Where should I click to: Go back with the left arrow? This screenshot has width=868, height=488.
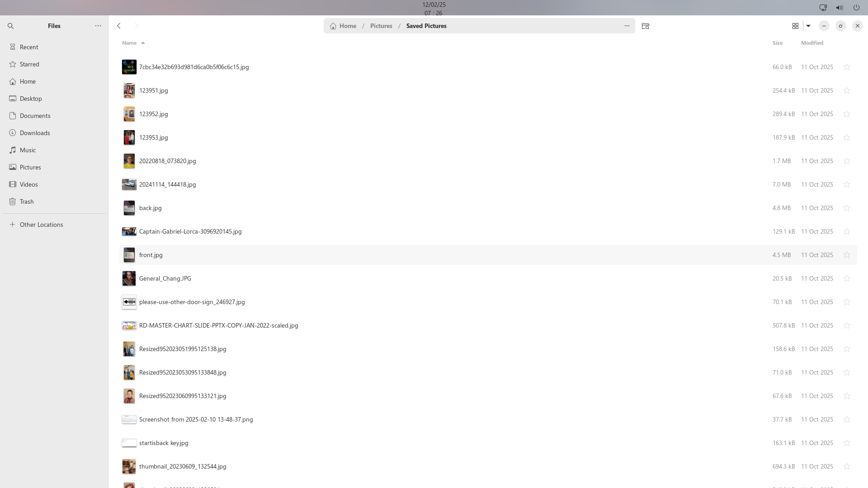click(x=119, y=26)
